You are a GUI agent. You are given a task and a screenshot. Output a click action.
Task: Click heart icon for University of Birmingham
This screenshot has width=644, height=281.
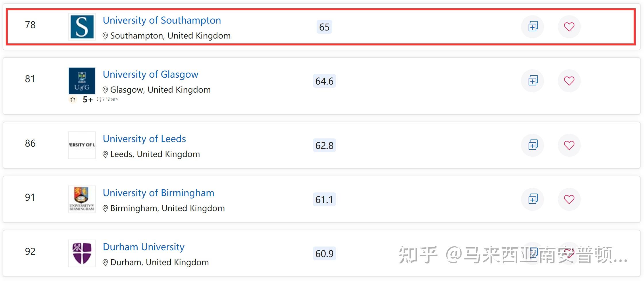(x=569, y=199)
